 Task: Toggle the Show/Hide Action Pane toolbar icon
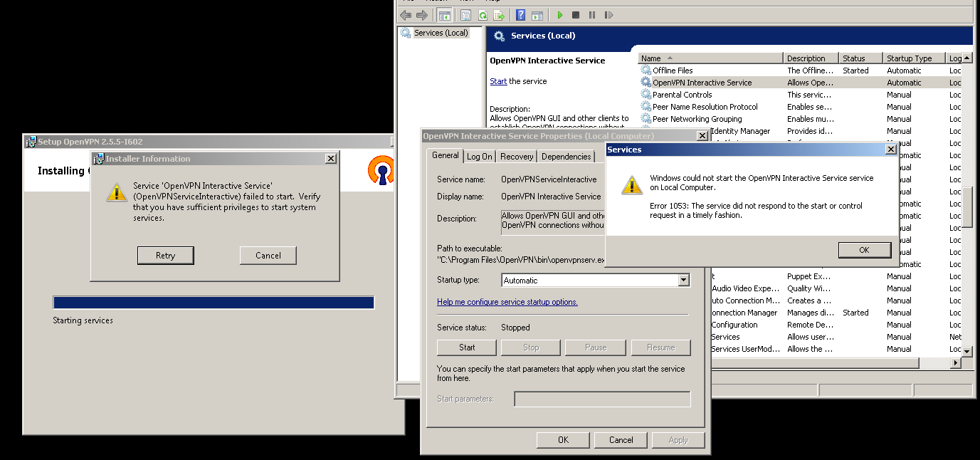(x=537, y=15)
